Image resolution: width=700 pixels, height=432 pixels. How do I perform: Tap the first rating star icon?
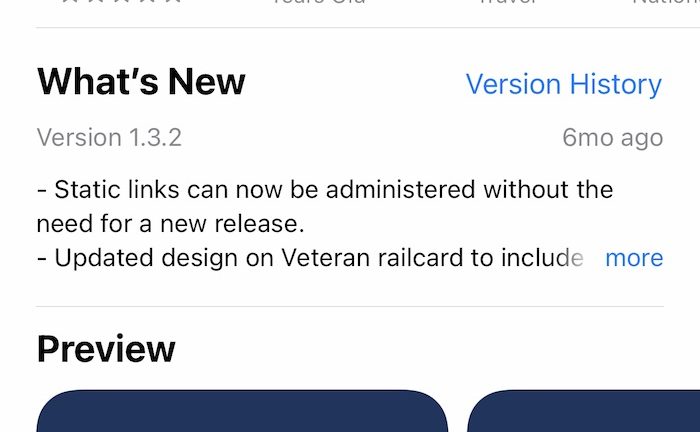(x=71, y=1)
